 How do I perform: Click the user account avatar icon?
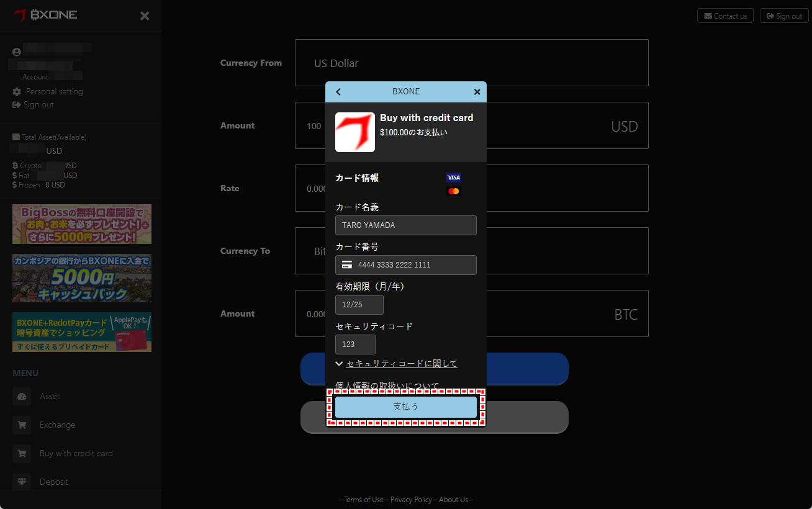click(17, 52)
